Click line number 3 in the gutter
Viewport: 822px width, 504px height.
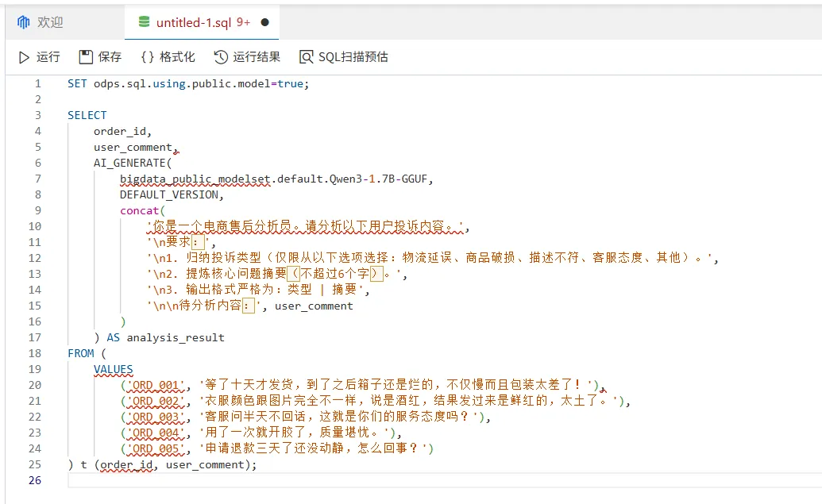tap(37, 115)
